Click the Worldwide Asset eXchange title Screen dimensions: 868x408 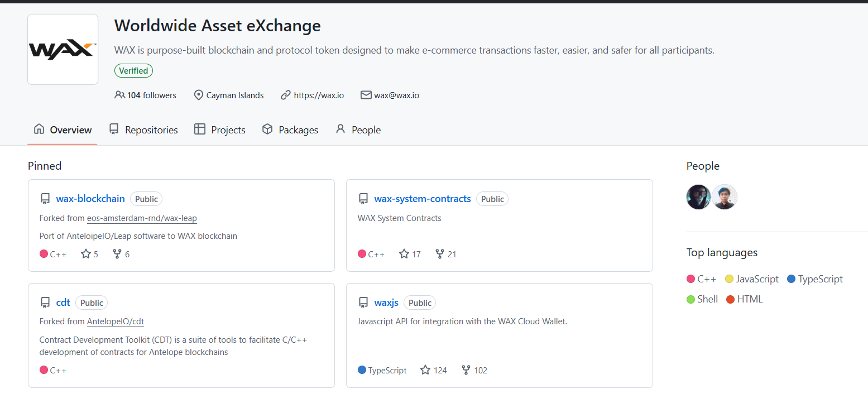pyautogui.click(x=217, y=26)
